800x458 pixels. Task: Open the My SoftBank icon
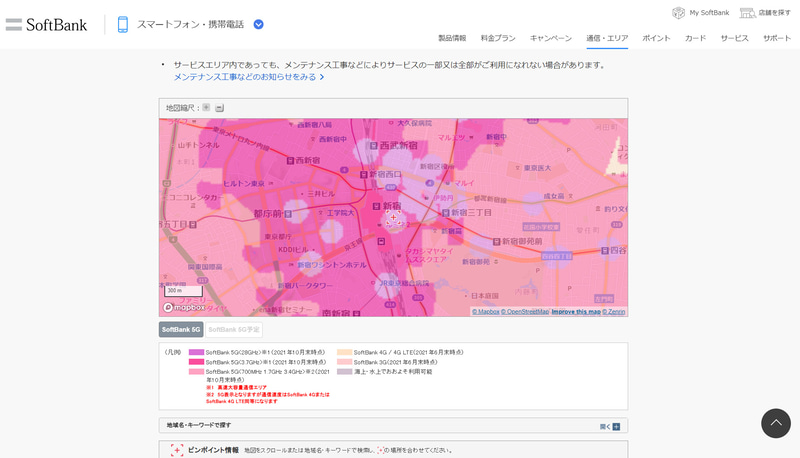(678, 13)
